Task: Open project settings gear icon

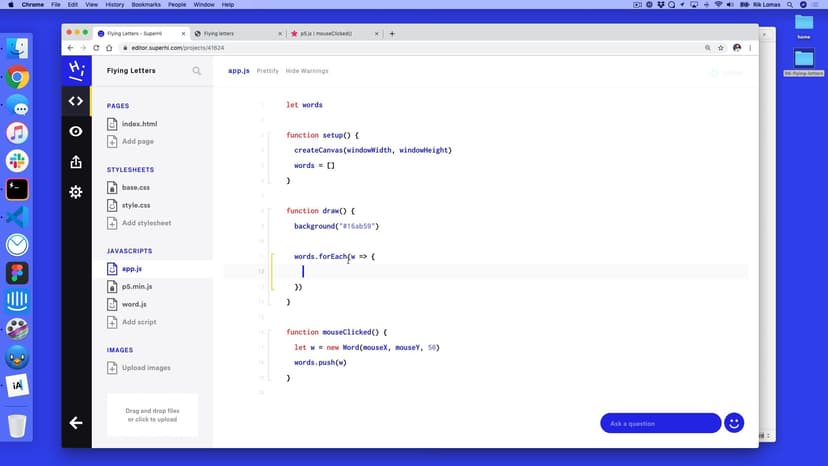Action: tap(75, 192)
